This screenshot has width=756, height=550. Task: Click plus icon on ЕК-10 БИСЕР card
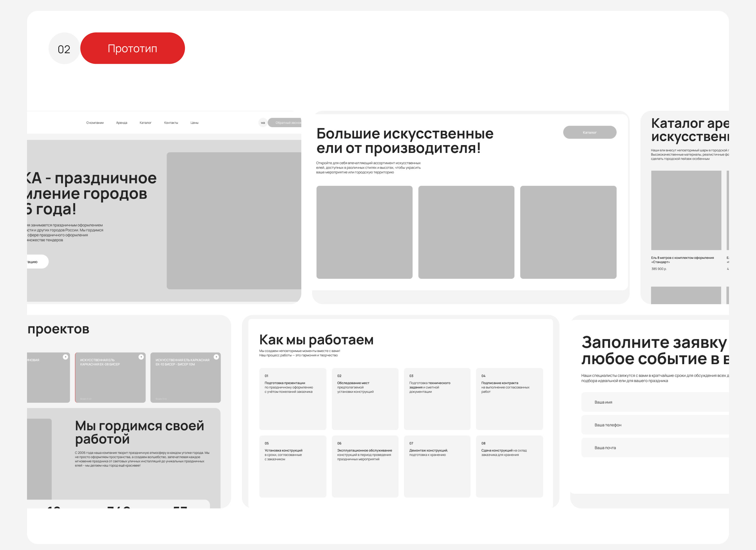216,357
